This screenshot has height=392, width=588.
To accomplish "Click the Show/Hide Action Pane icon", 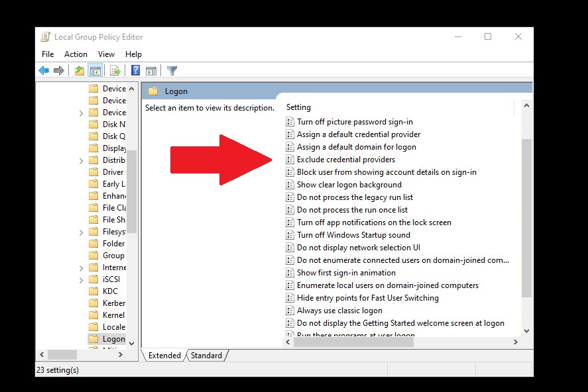I will 151,70.
